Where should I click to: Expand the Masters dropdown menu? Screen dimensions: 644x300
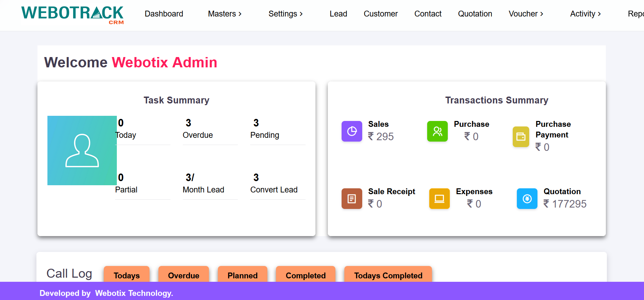225,14
